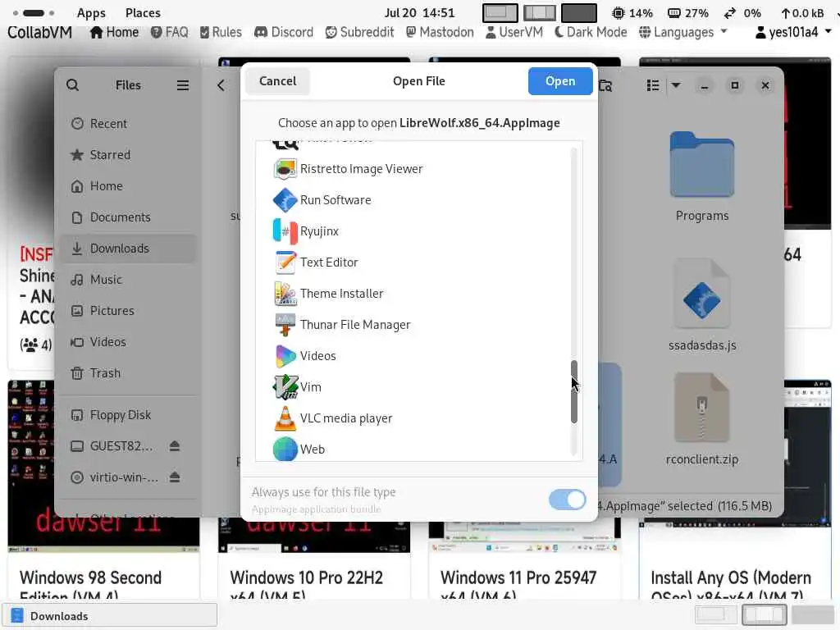Open CollabVM Home link
The width and height of the screenshot is (840, 630).
click(x=114, y=32)
